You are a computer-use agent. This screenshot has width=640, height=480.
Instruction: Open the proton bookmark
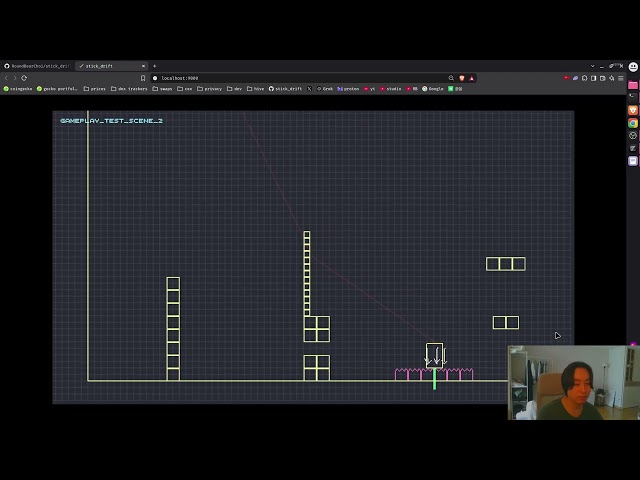click(x=348, y=89)
